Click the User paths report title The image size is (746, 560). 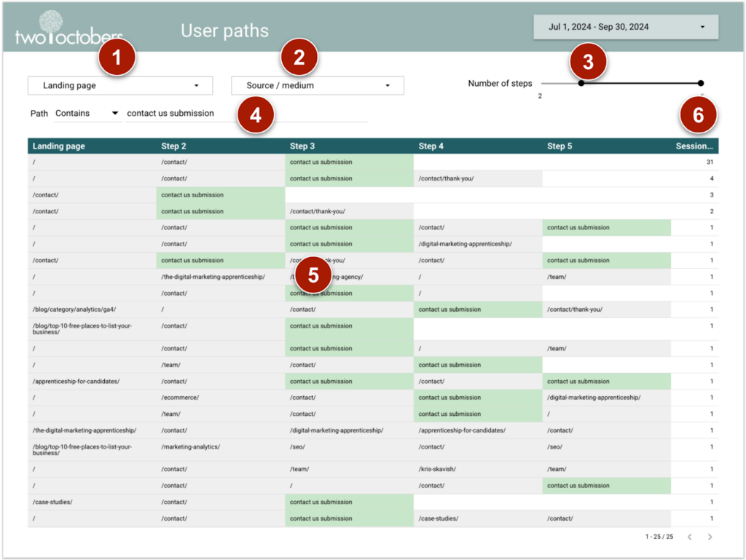tap(224, 31)
